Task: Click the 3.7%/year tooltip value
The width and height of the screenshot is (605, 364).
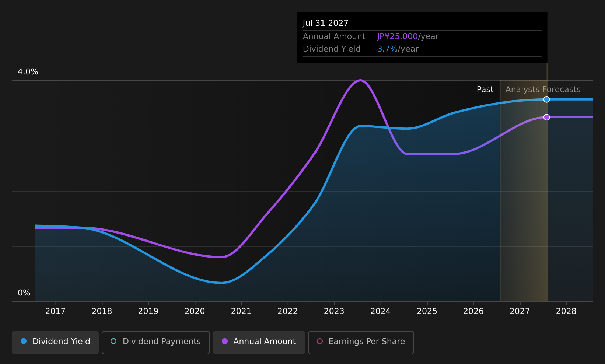Action: (x=398, y=49)
